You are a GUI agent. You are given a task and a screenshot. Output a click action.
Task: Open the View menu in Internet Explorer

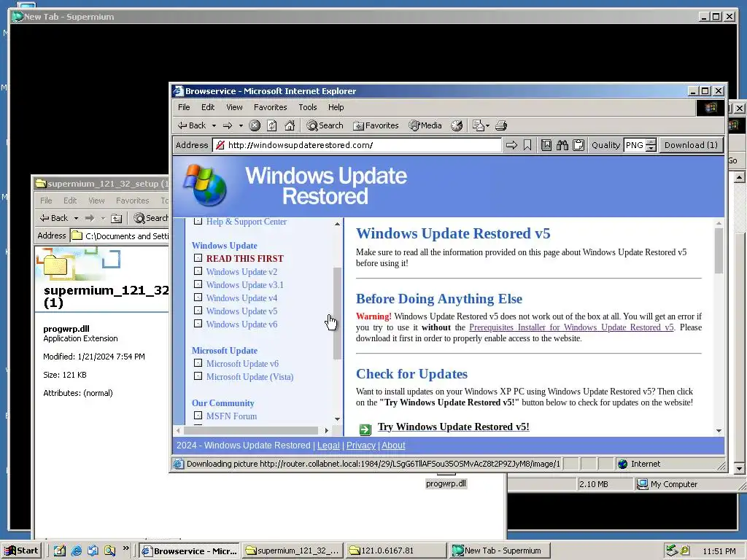[234, 107]
